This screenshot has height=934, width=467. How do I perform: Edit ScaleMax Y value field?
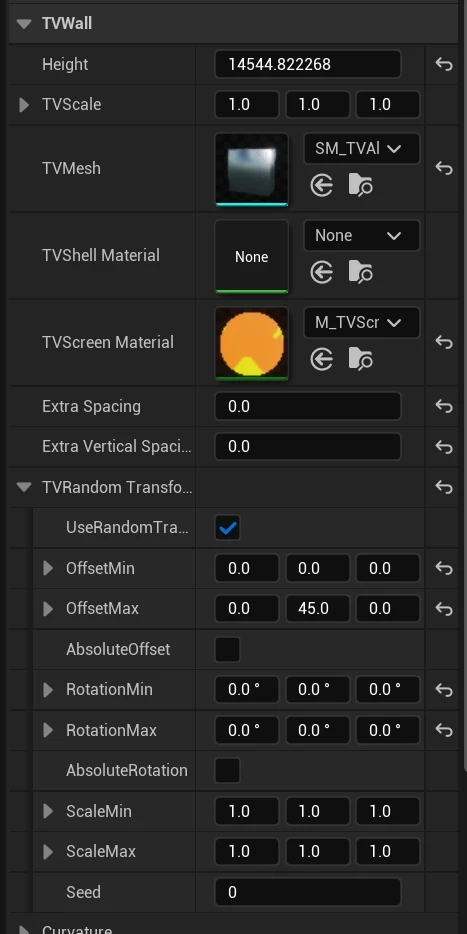coord(317,852)
